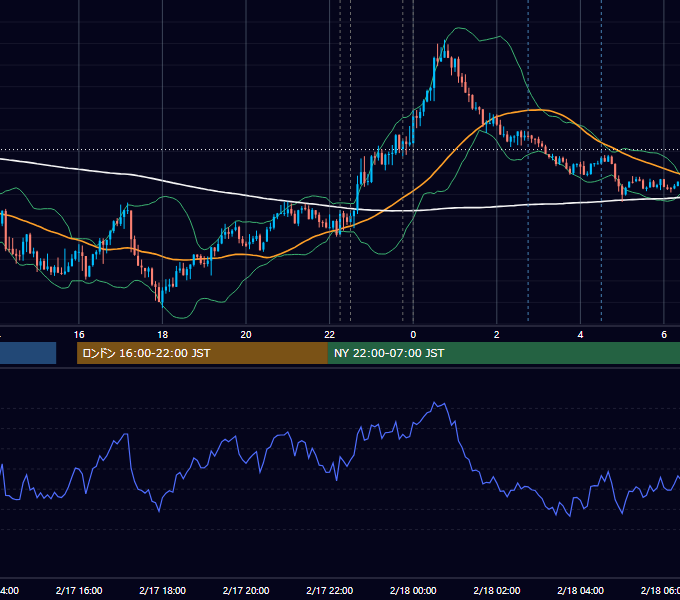This screenshot has width=680, height=600.
Task: Click the 2/17 16:00 date label
Action: pyautogui.click(x=79, y=590)
